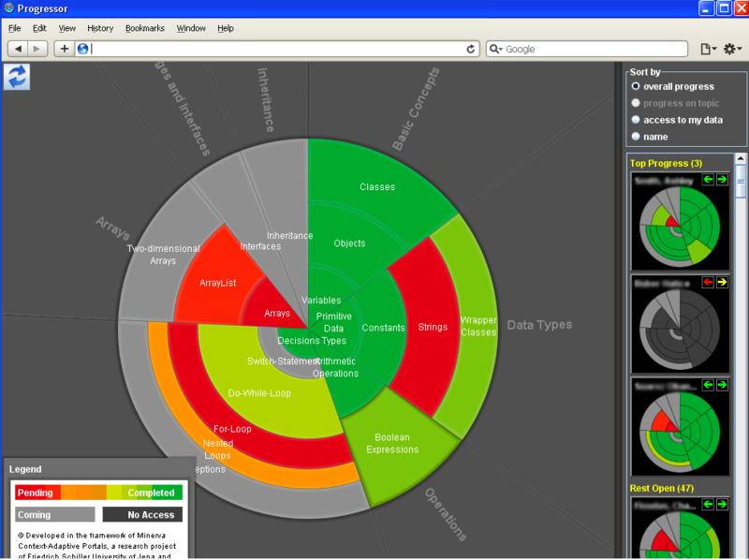Screen dimensions: 749x560
Task: Go forward with the right arrow button
Action: point(37,49)
